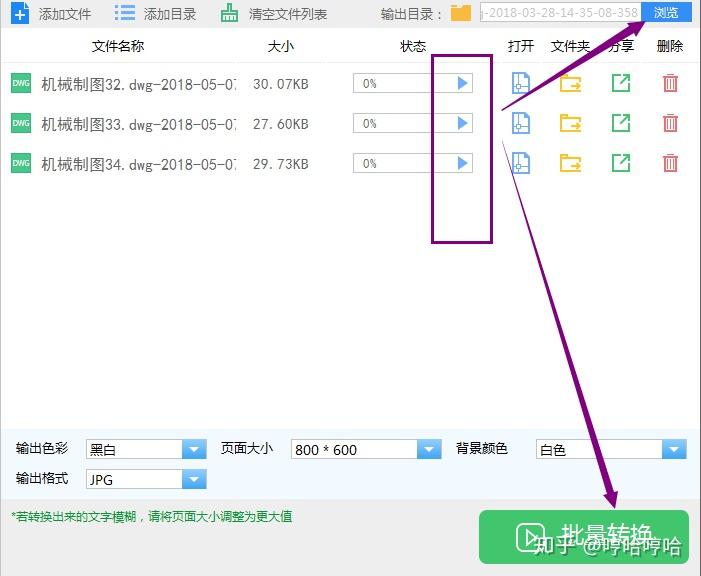Click the 状态 column header
The image size is (701, 576).
(x=413, y=46)
